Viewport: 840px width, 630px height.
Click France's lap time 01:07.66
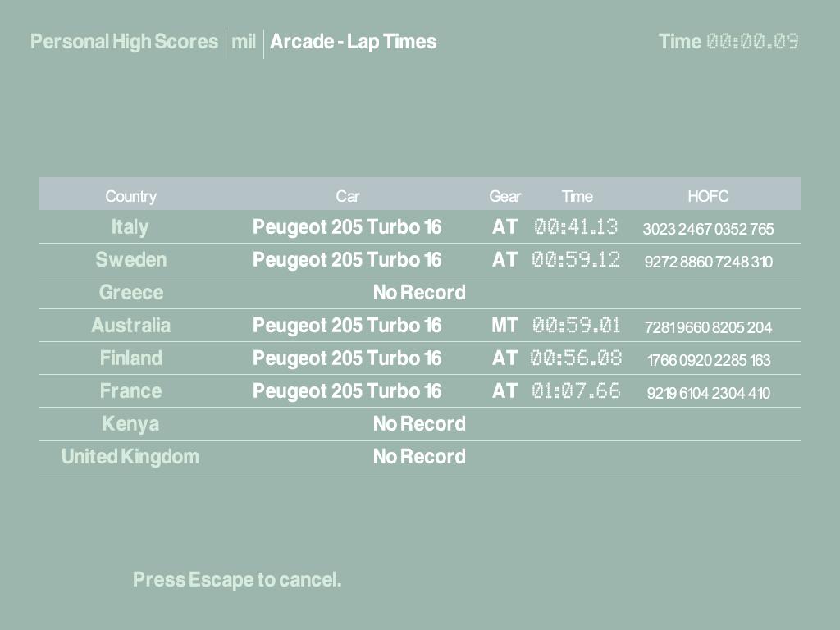[576, 391]
